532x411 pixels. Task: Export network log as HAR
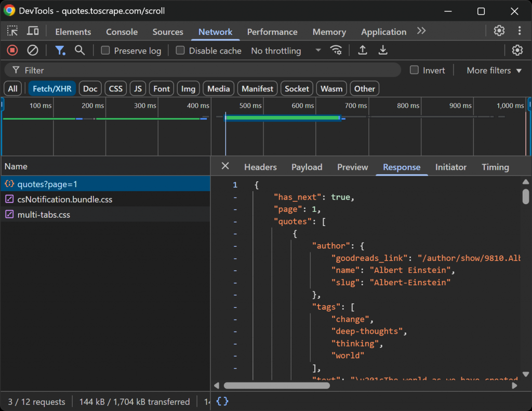tap(383, 50)
